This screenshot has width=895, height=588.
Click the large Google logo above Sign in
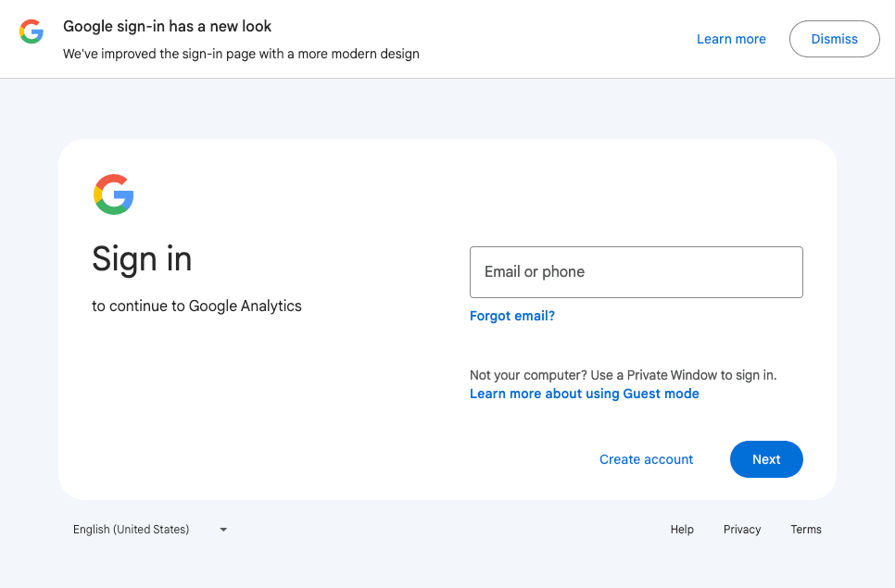point(114,194)
